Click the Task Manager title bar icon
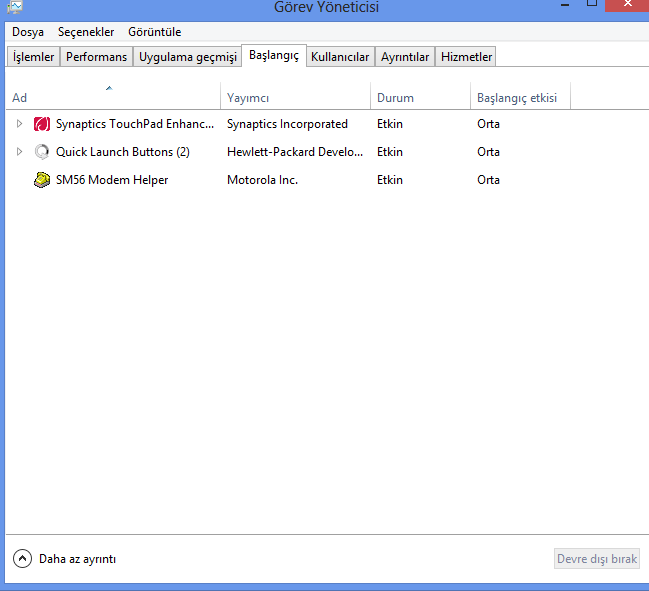The height and width of the screenshot is (591, 649). 14,6
